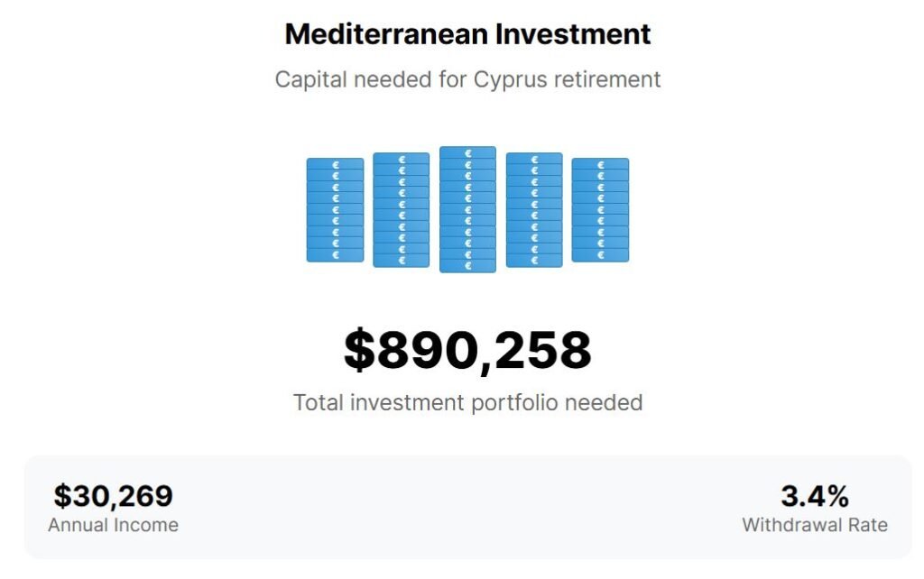Click the bottom bill of the leftmost stack

pos(335,255)
